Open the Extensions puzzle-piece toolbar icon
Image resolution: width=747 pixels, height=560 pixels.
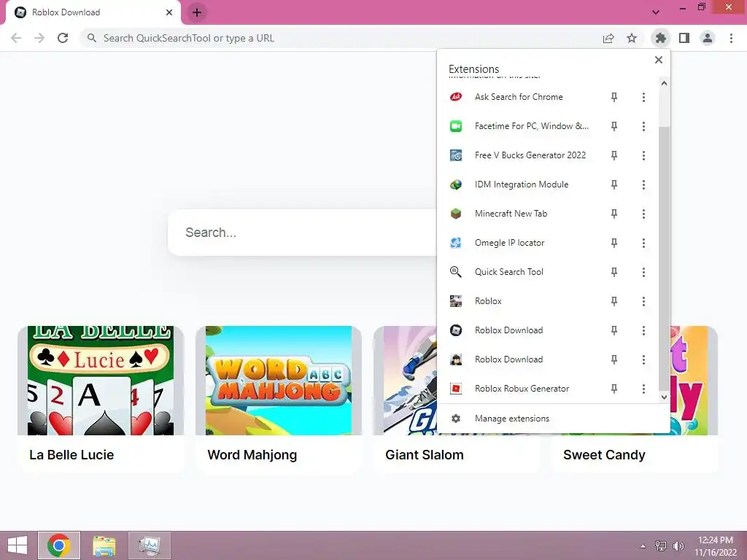coord(660,38)
